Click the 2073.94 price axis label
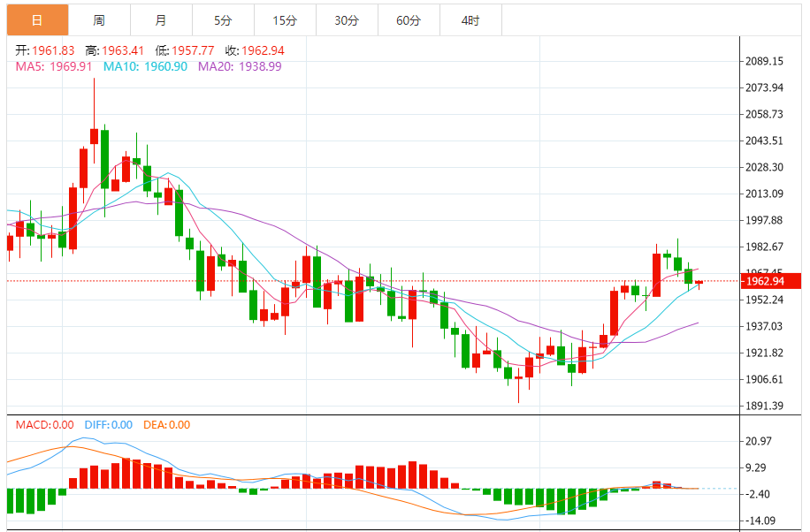 [764, 87]
